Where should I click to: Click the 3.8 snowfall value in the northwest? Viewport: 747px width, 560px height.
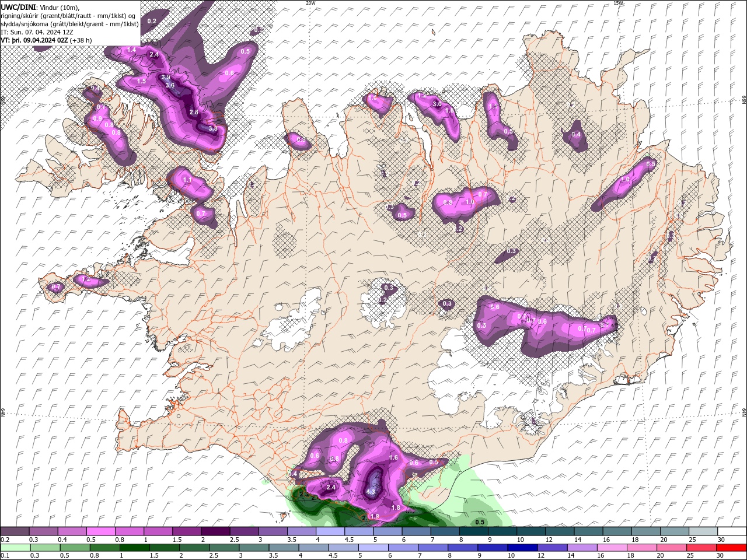[213, 128]
